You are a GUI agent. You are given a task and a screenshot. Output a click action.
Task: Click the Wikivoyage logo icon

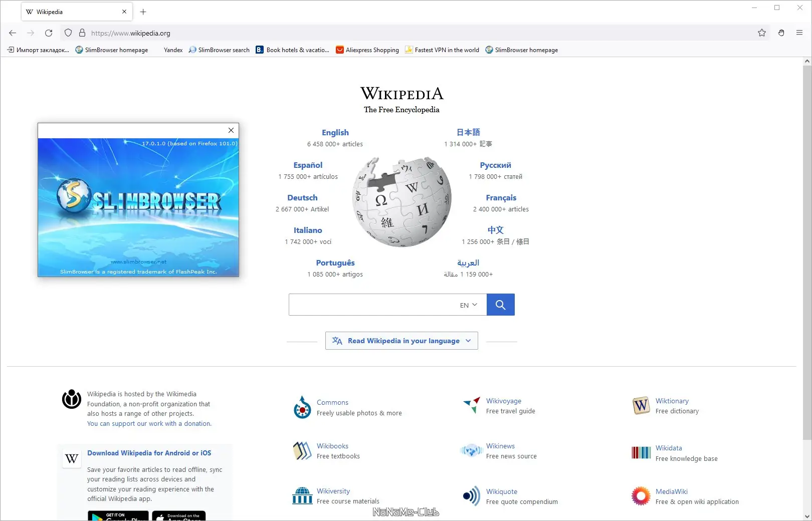click(472, 405)
